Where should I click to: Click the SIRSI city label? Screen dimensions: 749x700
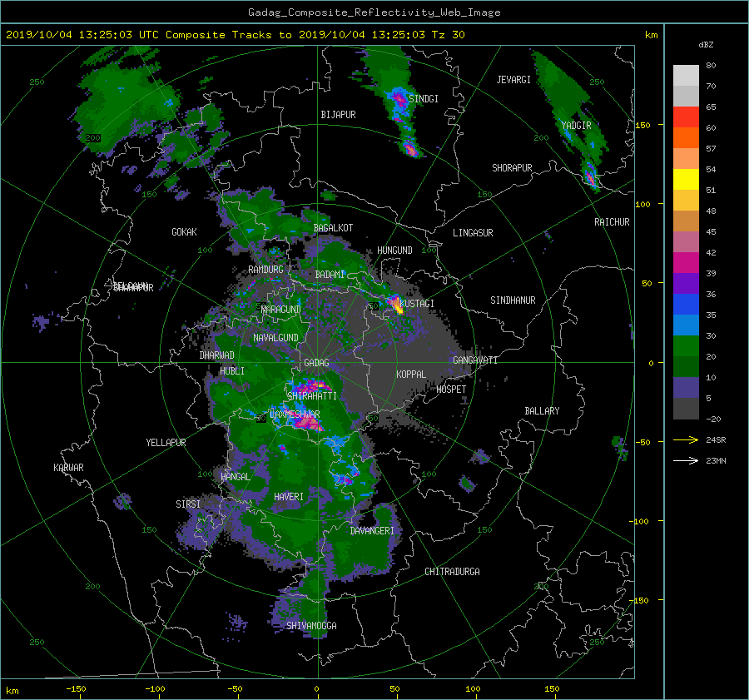pyautogui.click(x=188, y=504)
